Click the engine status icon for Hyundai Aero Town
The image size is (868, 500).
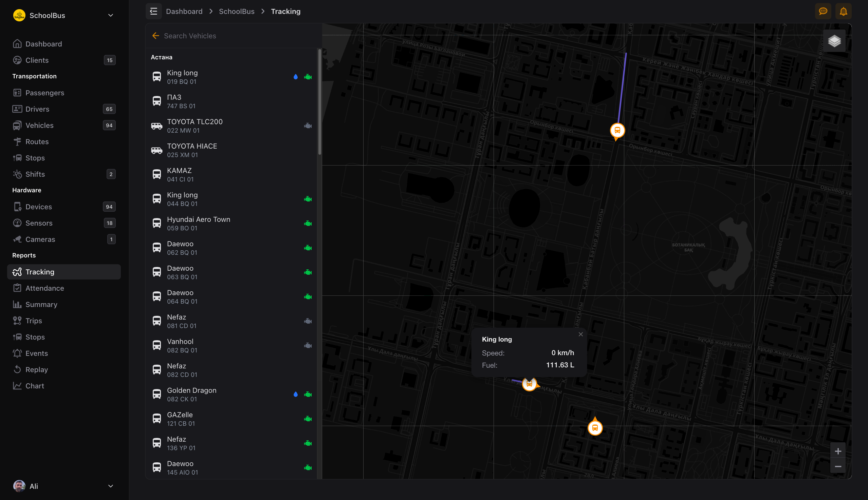pos(308,223)
